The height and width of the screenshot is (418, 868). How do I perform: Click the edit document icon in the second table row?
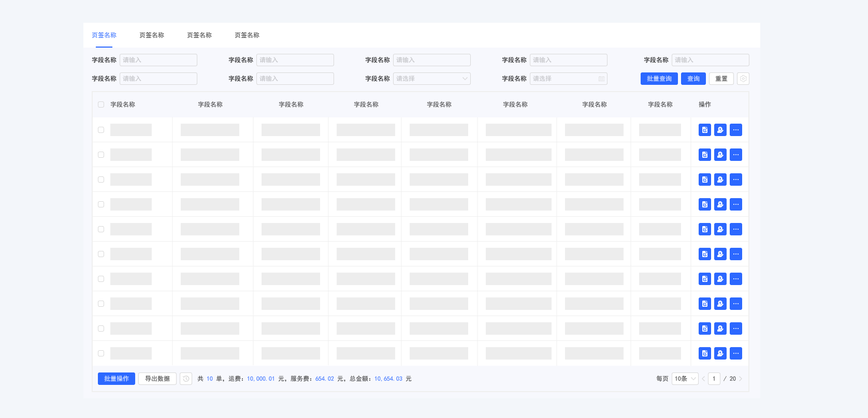pyautogui.click(x=704, y=155)
